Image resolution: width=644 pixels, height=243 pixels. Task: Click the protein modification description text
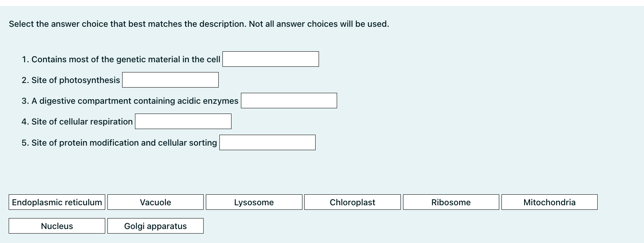119,143
